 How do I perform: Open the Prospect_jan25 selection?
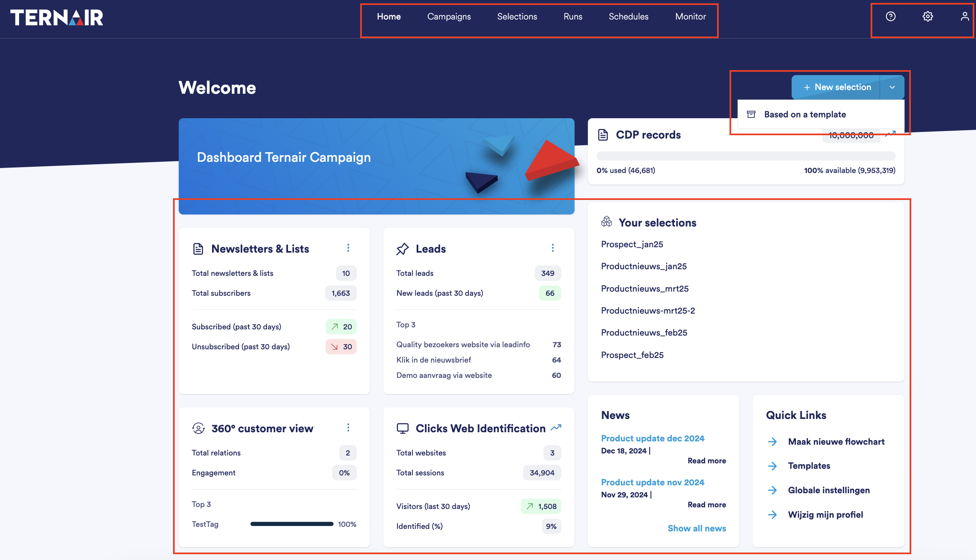point(632,244)
